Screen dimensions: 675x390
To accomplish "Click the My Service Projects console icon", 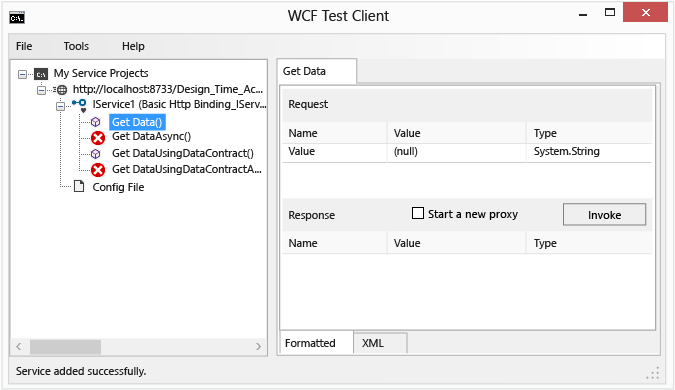I will pos(41,74).
